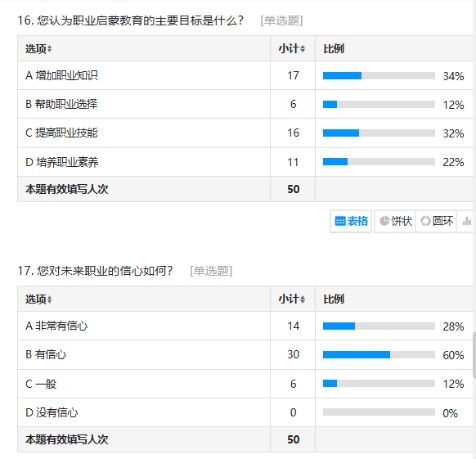Select row A 非常有信心

click(x=245, y=326)
